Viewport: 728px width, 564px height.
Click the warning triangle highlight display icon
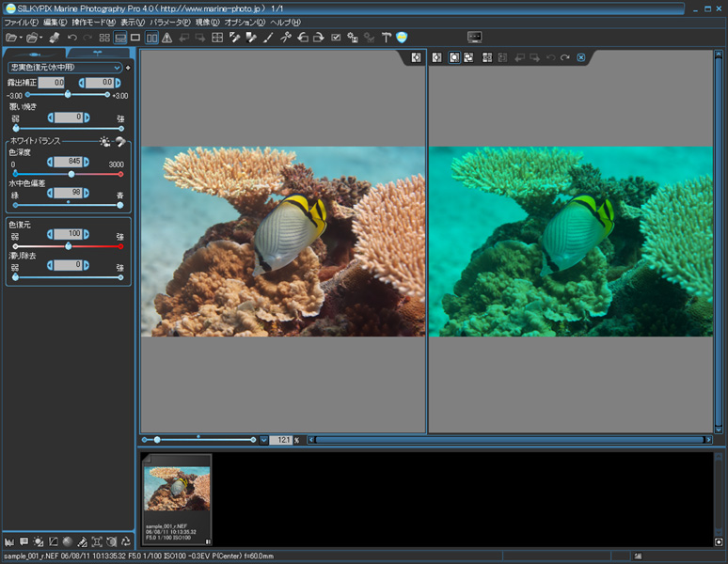coord(166,38)
